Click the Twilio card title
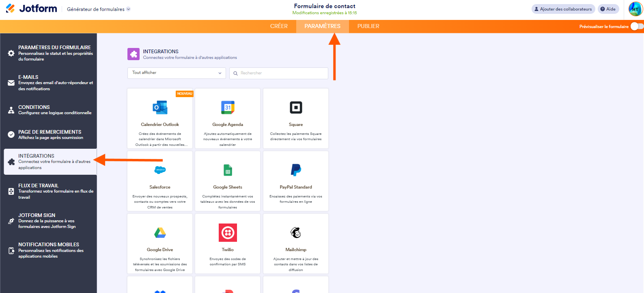644x293 pixels. (228, 250)
